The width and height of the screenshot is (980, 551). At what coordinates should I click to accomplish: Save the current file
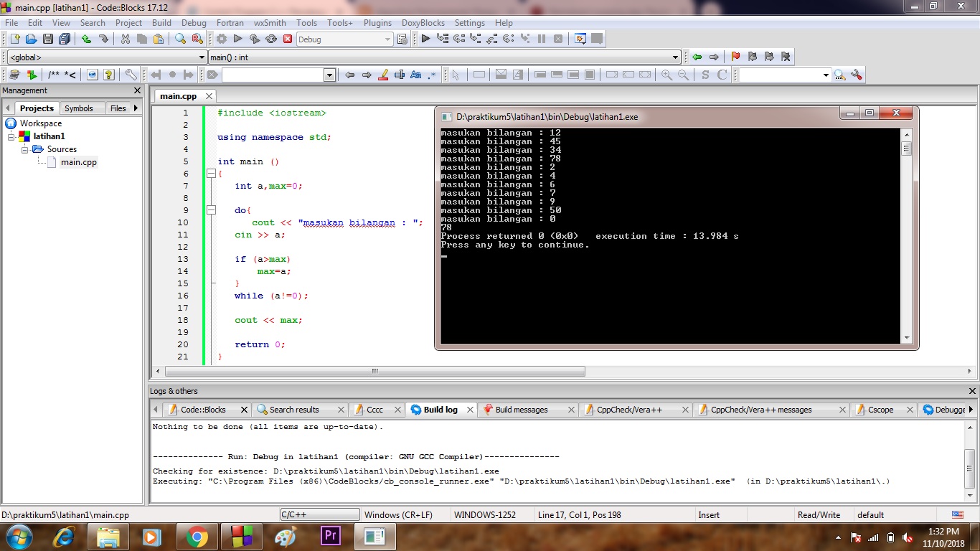pos(48,39)
